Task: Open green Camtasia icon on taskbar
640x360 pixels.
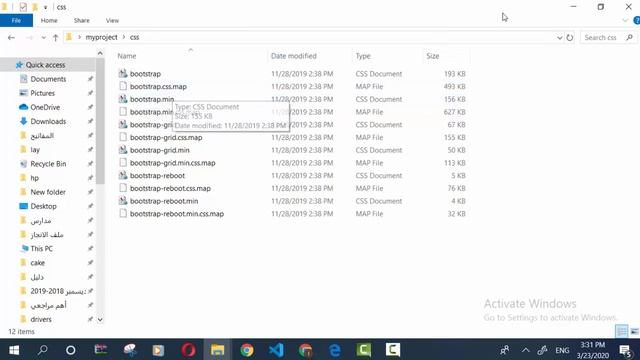Action: (364, 350)
